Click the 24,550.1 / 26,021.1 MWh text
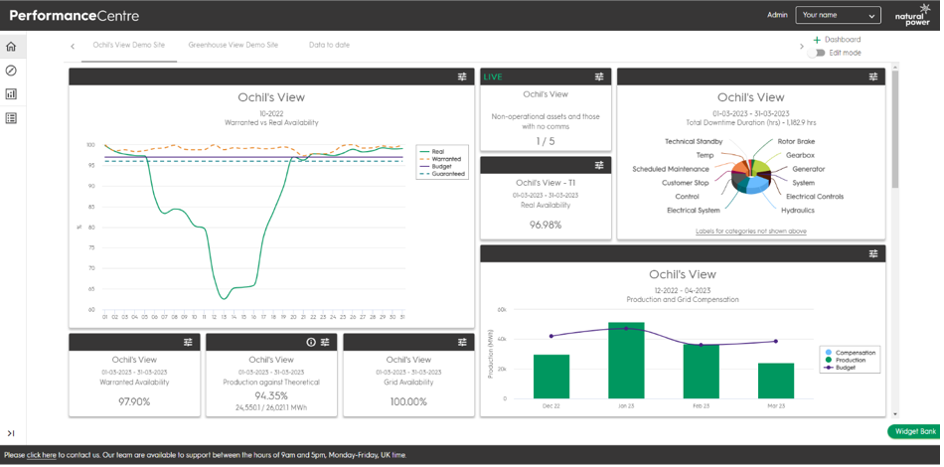Viewport: 944px width, 467px height. [x=271, y=408]
